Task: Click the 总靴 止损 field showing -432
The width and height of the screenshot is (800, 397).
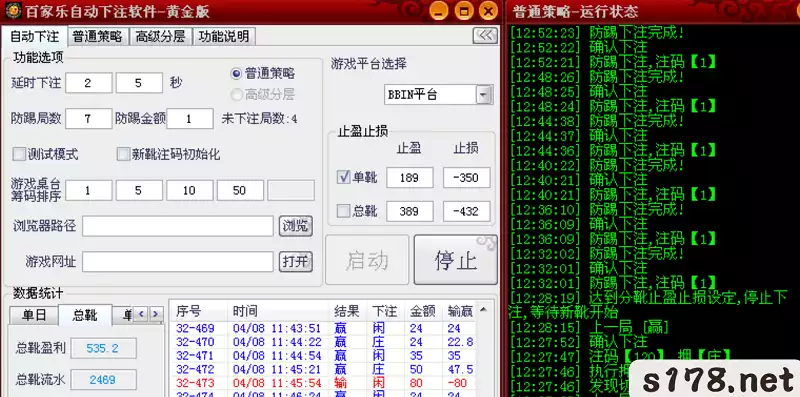Action: (x=466, y=211)
